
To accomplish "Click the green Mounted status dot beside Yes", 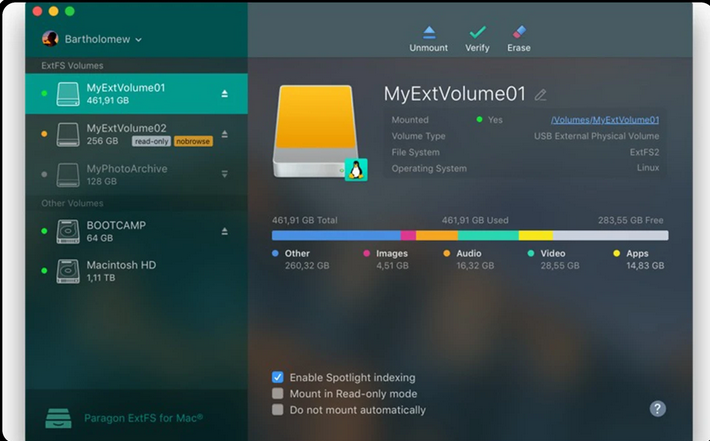I will coord(480,120).
